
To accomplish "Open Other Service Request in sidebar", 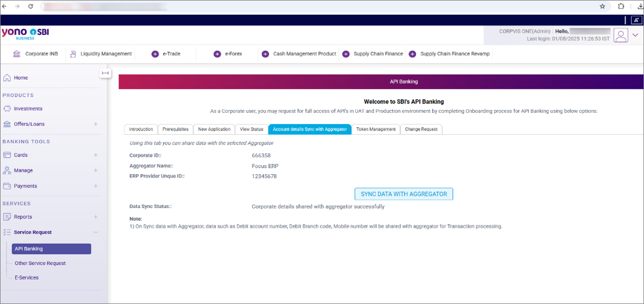I will [40, 264].
